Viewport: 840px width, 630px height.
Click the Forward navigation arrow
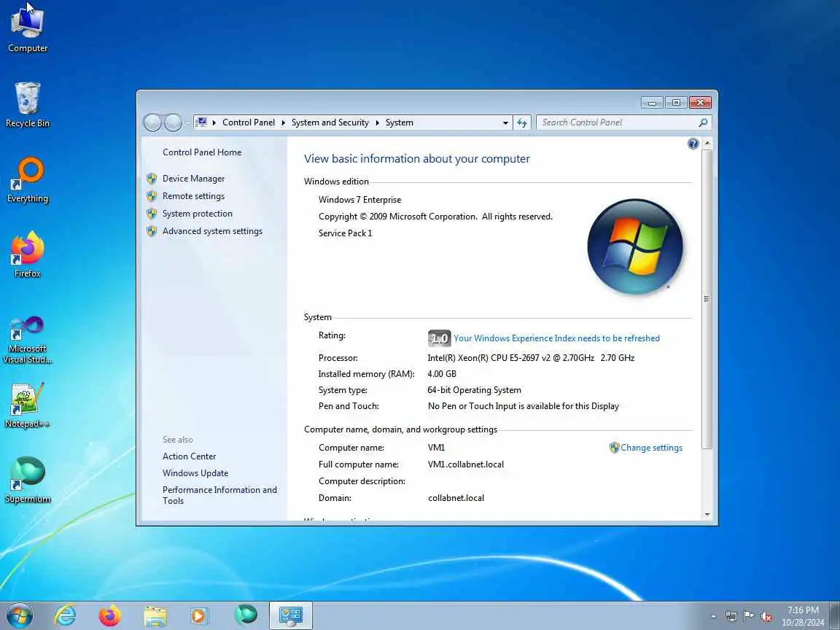[x=173, y=122]
